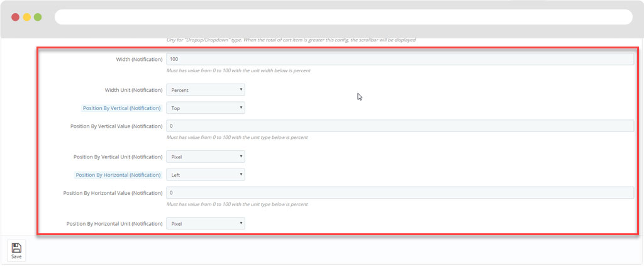Click the Position By Vertical Unit (Notification) label
644x266 pixels.
[x=118, y=157]
